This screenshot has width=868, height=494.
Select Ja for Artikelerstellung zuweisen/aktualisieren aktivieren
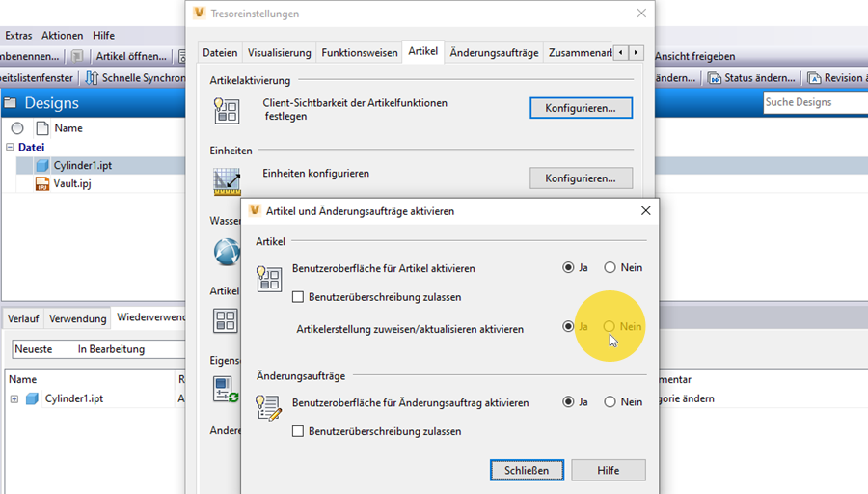tap(568, 327)
